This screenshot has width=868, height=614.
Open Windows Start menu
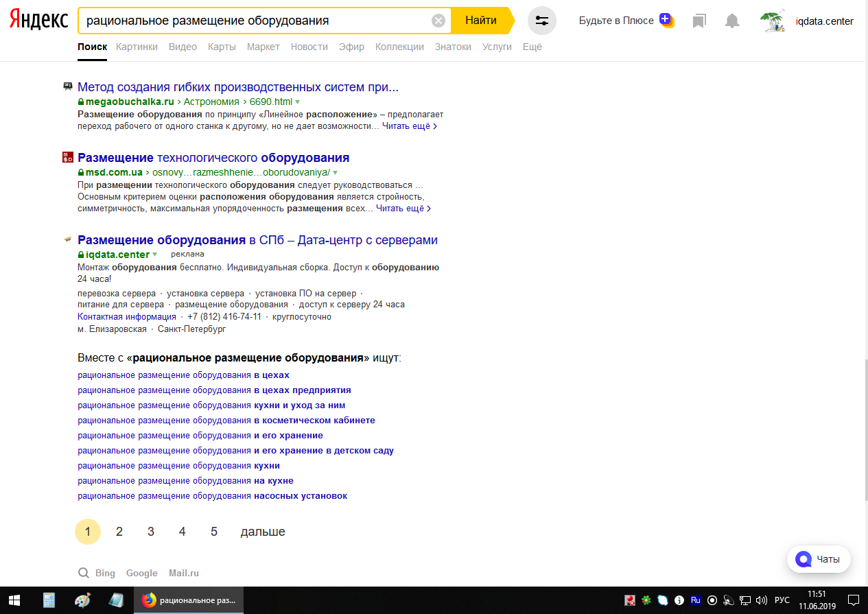pos(14,600)
